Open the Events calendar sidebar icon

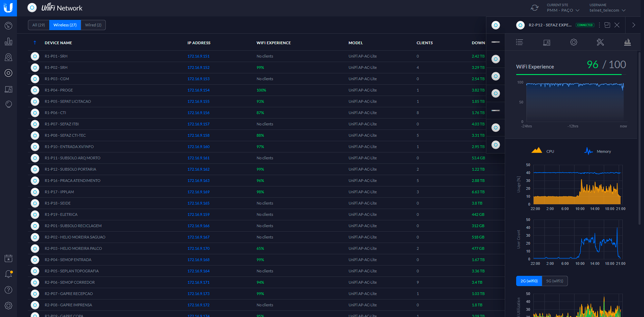8,258
